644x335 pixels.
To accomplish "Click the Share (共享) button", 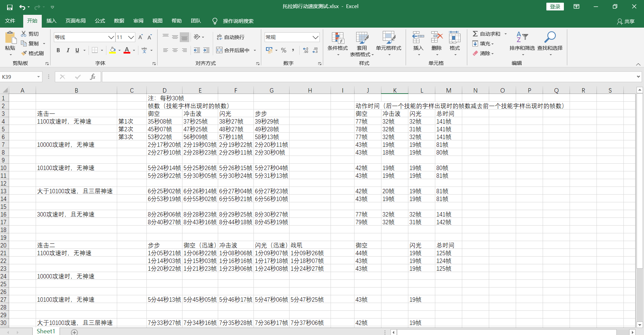I will point(626,21).
